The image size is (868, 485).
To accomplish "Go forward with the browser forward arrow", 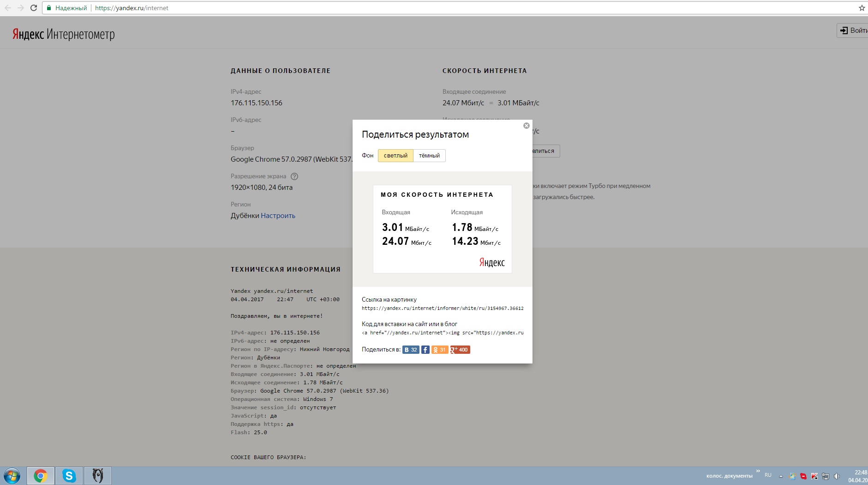I will tap(20, 8).
